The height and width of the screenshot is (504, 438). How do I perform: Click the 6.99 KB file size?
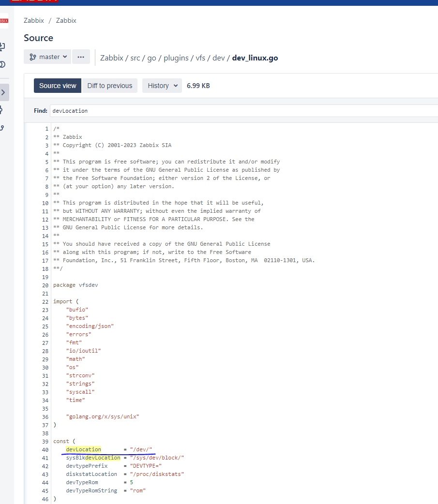(198, 86)
